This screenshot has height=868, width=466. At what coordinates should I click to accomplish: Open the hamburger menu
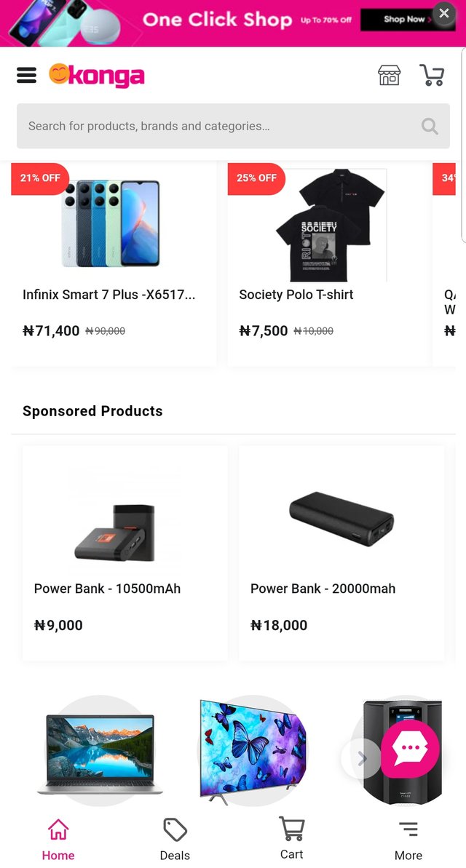point(26,75)
